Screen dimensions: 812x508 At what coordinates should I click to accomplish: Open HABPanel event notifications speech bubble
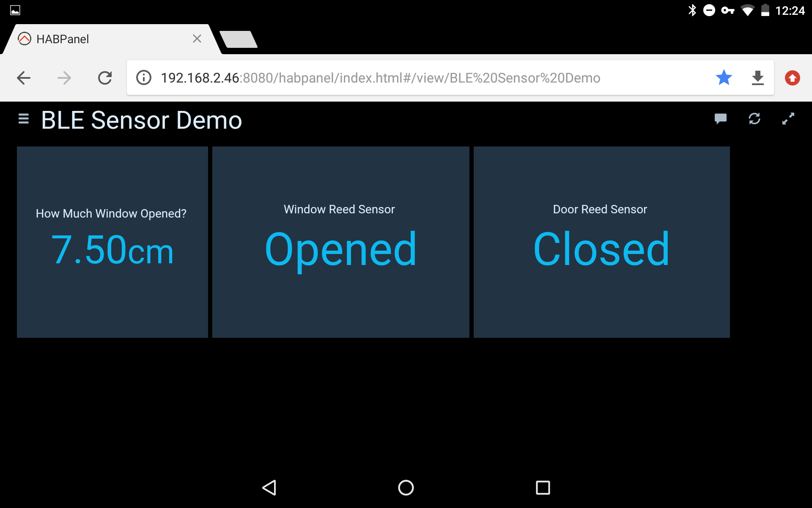(721, 119)
